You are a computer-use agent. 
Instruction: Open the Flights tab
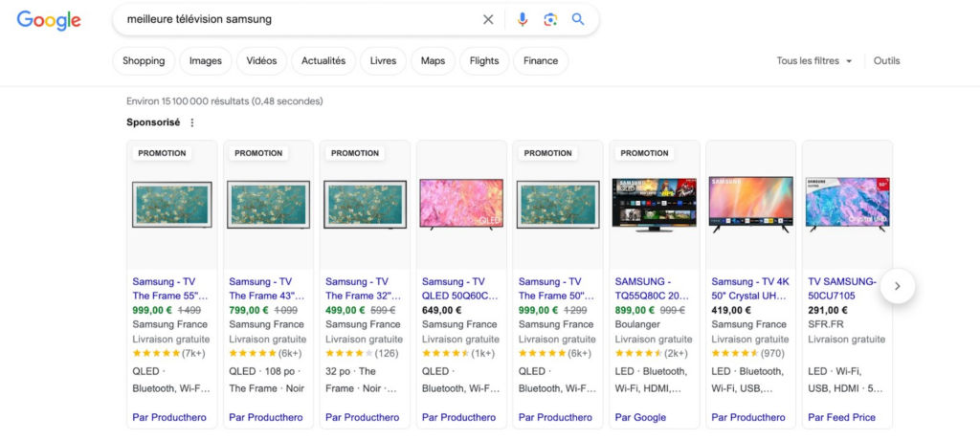tap(484, 60)
